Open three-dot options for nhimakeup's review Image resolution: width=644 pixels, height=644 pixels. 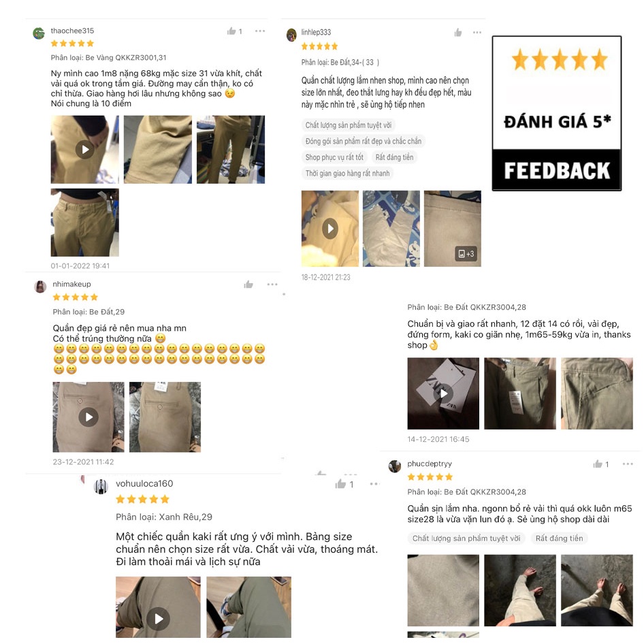coord(272,284)
